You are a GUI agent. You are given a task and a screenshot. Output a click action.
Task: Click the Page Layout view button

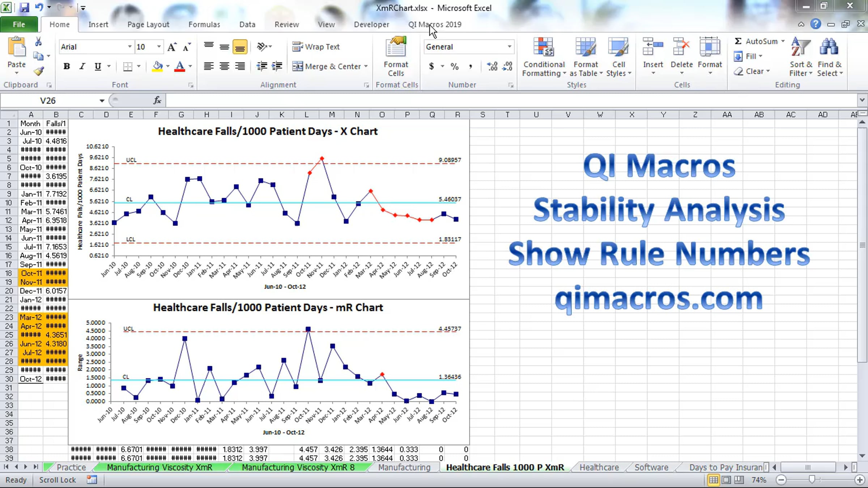(x=726, y=480)
